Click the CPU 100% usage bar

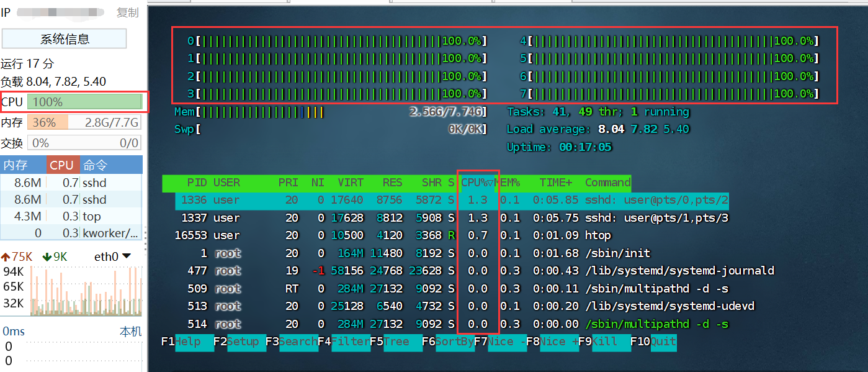[84, 102]
